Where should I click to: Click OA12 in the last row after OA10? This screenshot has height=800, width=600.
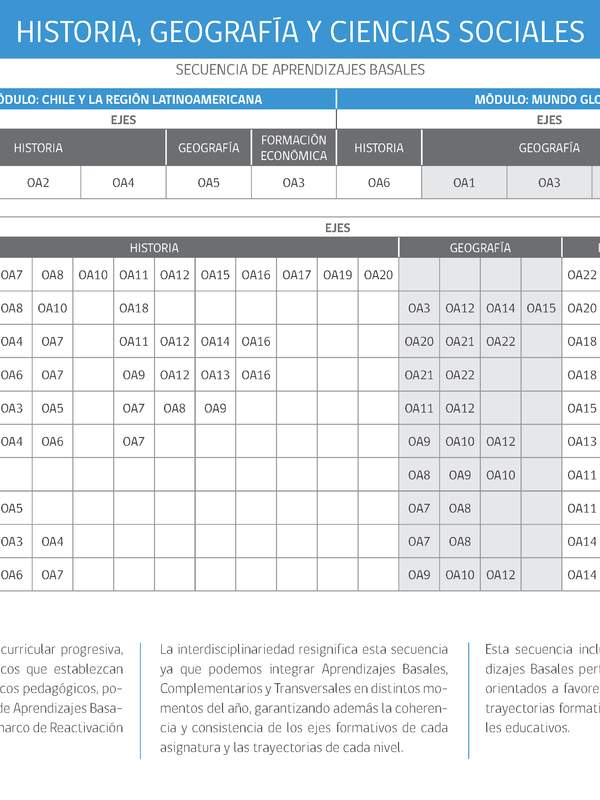point(501,574)
